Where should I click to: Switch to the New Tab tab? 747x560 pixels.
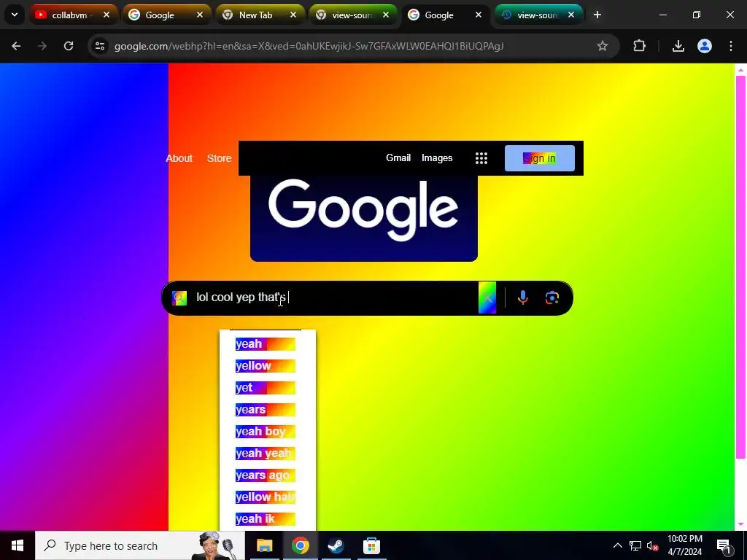[255, 15]
